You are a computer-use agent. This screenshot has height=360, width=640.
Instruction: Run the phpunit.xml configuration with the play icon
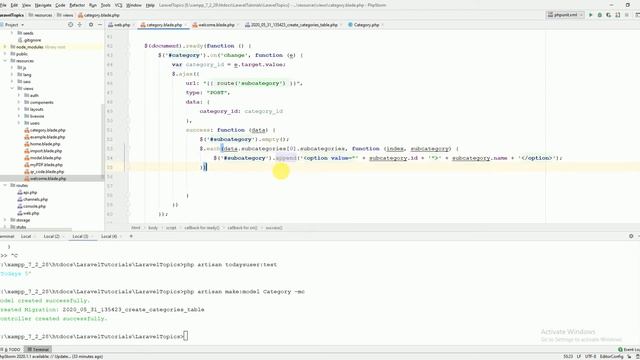590,15
